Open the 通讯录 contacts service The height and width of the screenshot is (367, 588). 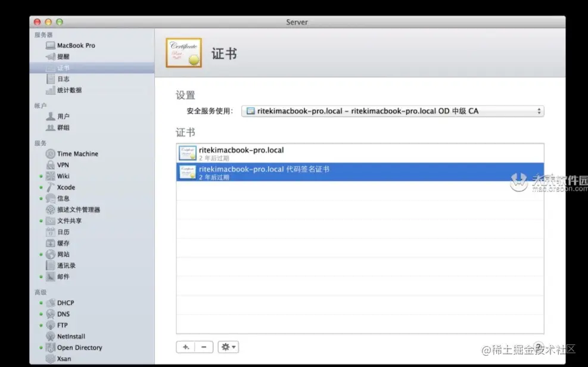coord(61,266)
